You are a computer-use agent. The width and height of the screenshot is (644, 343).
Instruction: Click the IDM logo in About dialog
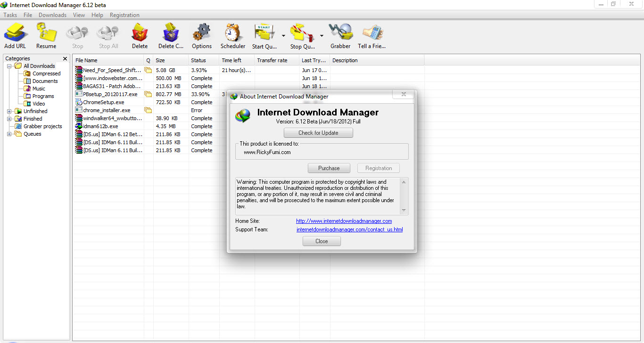pyautogui.click(x=243, y=116)
